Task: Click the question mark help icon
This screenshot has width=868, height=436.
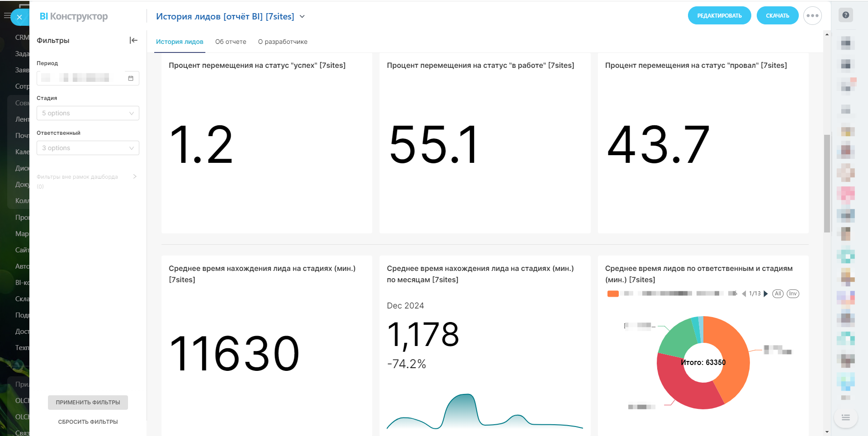Action: point(846,15)
